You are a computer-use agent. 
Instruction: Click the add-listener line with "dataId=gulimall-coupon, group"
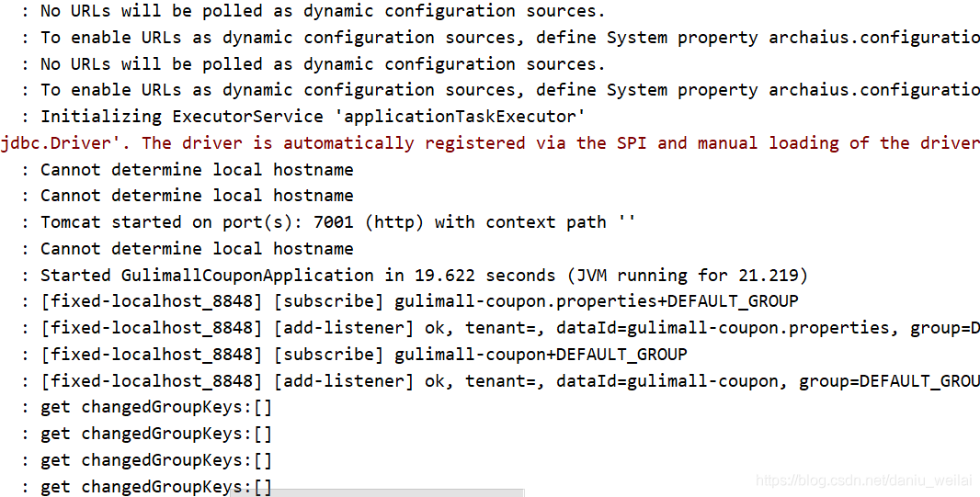pos(501,381)
